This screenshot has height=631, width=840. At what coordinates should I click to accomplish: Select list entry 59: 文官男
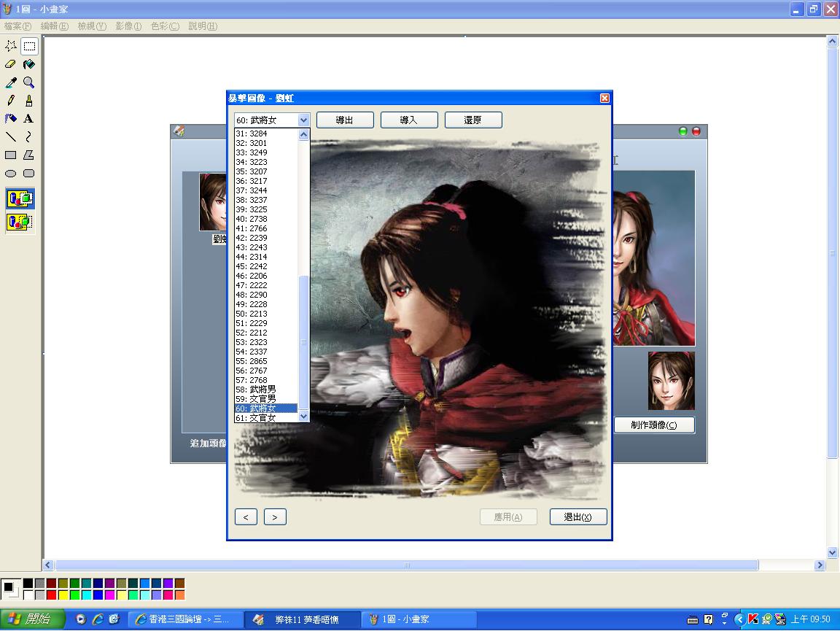click(x=266, y=399)
